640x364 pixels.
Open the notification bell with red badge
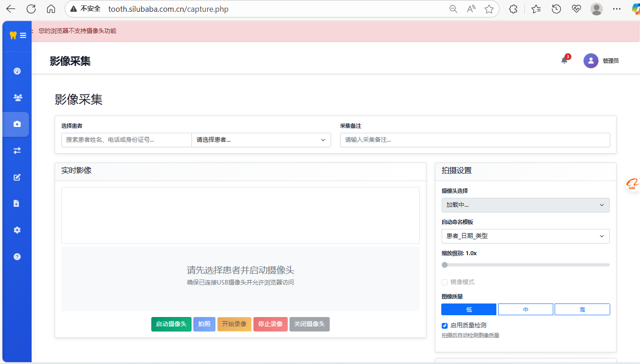click(564, 61)
